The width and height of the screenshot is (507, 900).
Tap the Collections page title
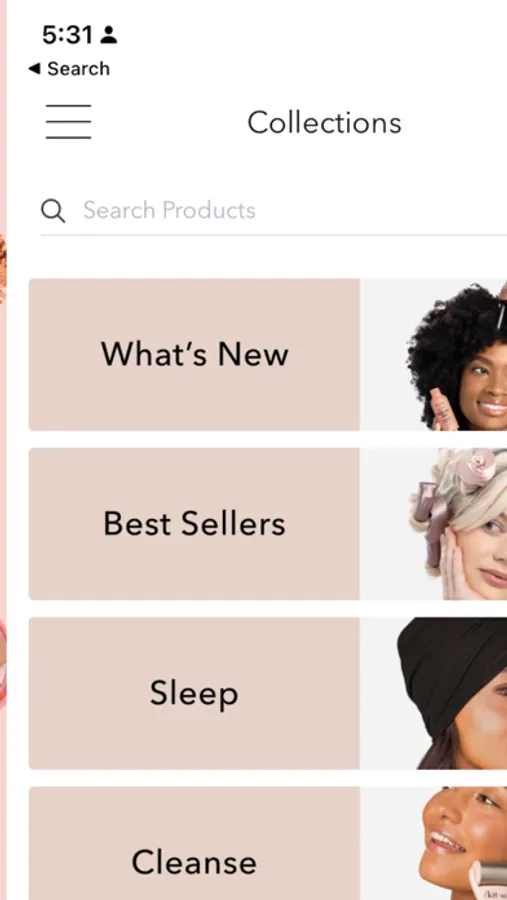click(324, 122)
